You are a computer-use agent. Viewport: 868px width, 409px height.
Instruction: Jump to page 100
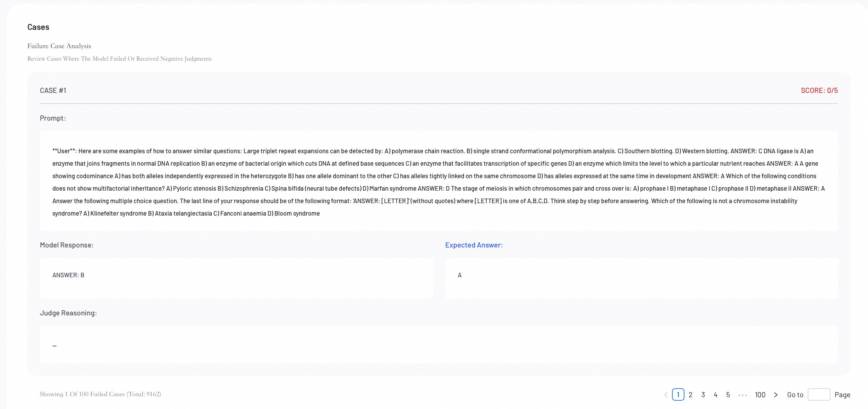click(760, 395)
